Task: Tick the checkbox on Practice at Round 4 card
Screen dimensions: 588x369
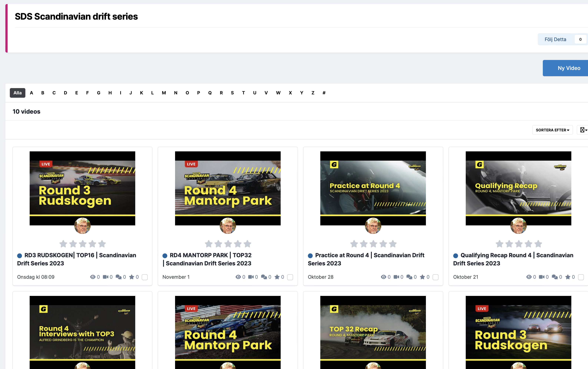Action: pyautogui.click(x=436, y=277)
